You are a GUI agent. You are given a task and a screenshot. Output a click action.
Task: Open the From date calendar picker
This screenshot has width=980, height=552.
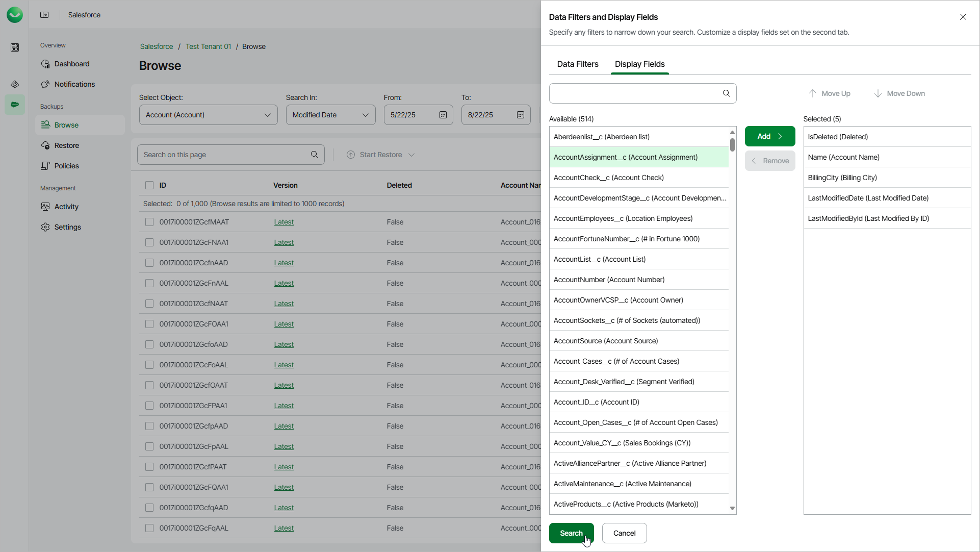[443, 115]
